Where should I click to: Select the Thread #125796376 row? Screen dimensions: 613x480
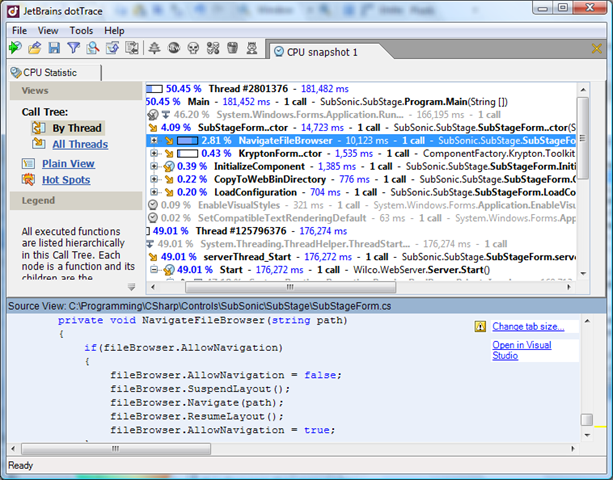361,231
